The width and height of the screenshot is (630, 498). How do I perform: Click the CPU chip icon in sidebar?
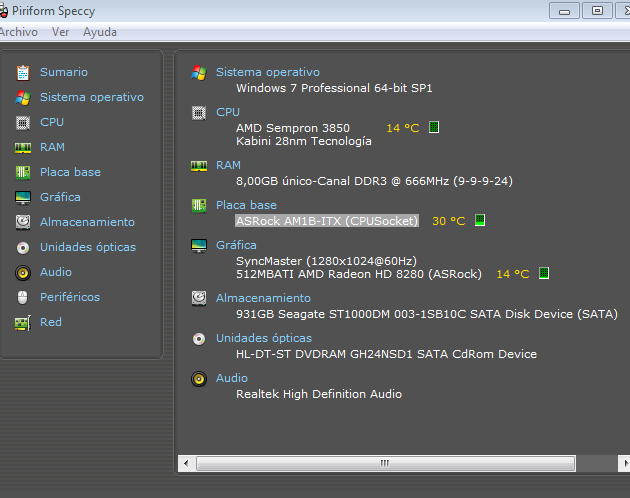point(23,123)
